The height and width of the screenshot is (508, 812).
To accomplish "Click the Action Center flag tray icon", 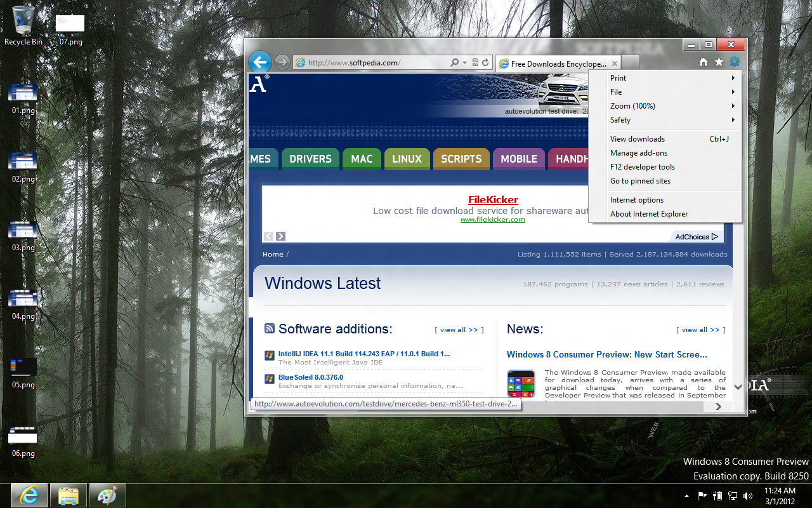I will pyautogui.click(x=702, y=496).
